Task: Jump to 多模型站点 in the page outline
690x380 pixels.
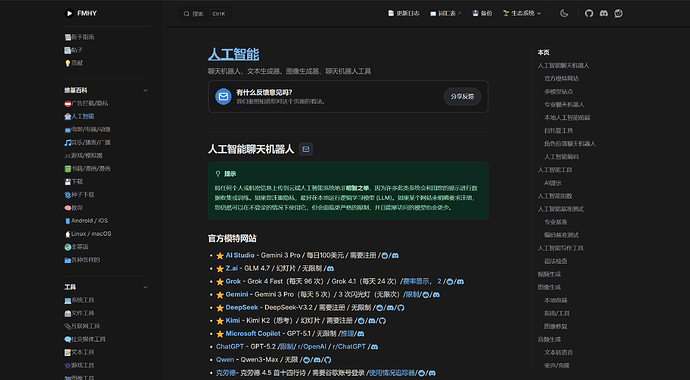Action: click(x=558, y=91)
